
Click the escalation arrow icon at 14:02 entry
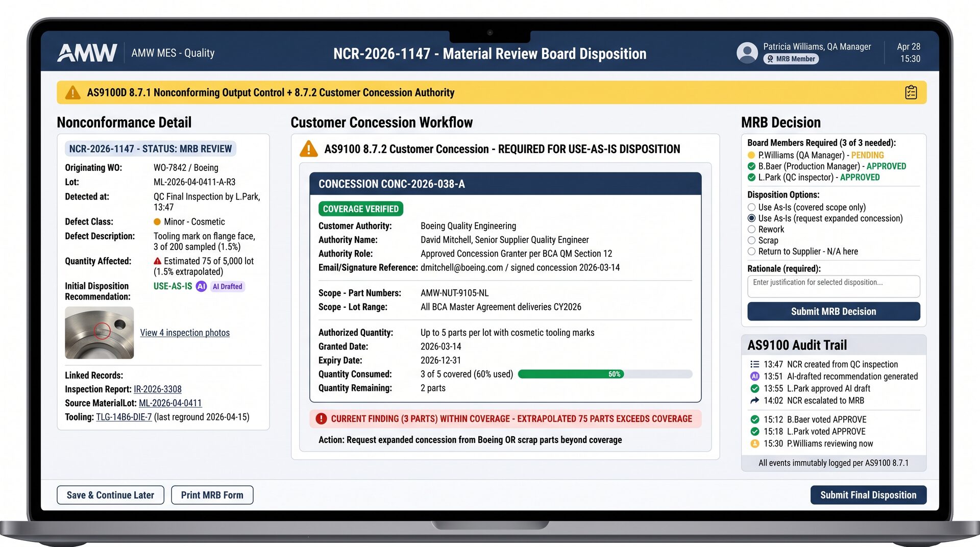(x=754, y=401)
